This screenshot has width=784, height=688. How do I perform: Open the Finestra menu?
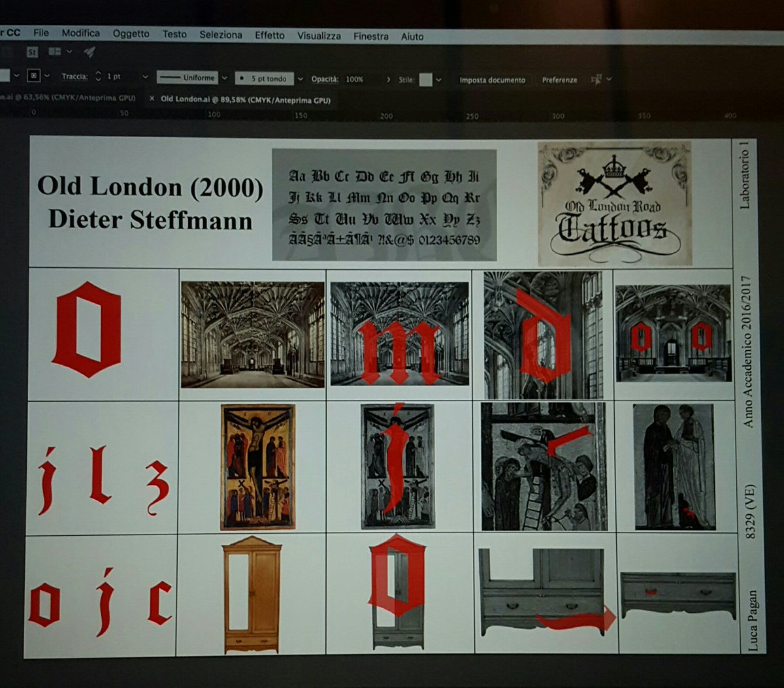coord(371,37)
